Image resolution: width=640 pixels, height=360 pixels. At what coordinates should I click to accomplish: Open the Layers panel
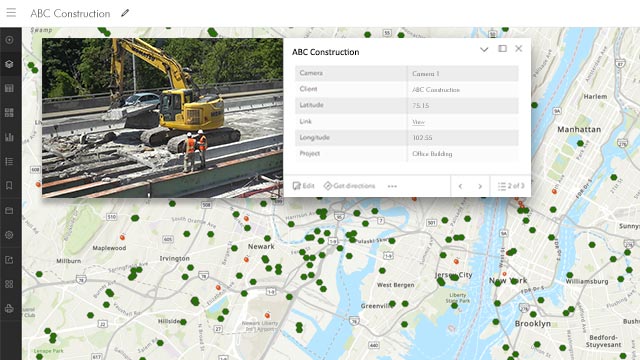pos(9,64)
